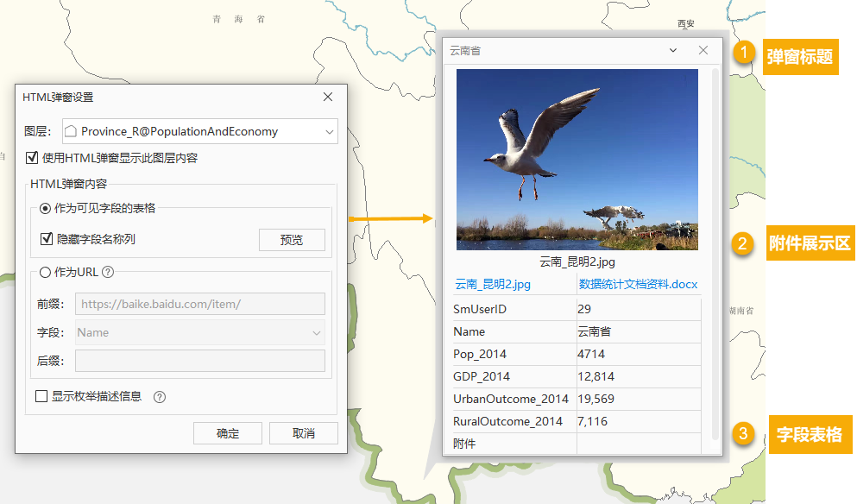Open the 云南_昆明2.jpg attachment link
The image size is (857, 504).
(x=493, y=285)
